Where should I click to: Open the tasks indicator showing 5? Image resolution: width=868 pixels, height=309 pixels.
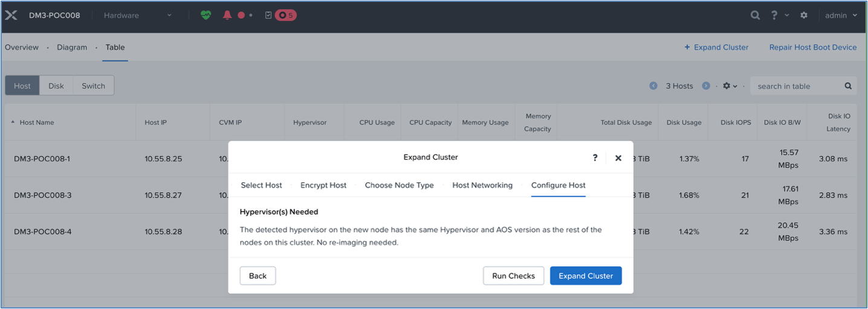285,15
